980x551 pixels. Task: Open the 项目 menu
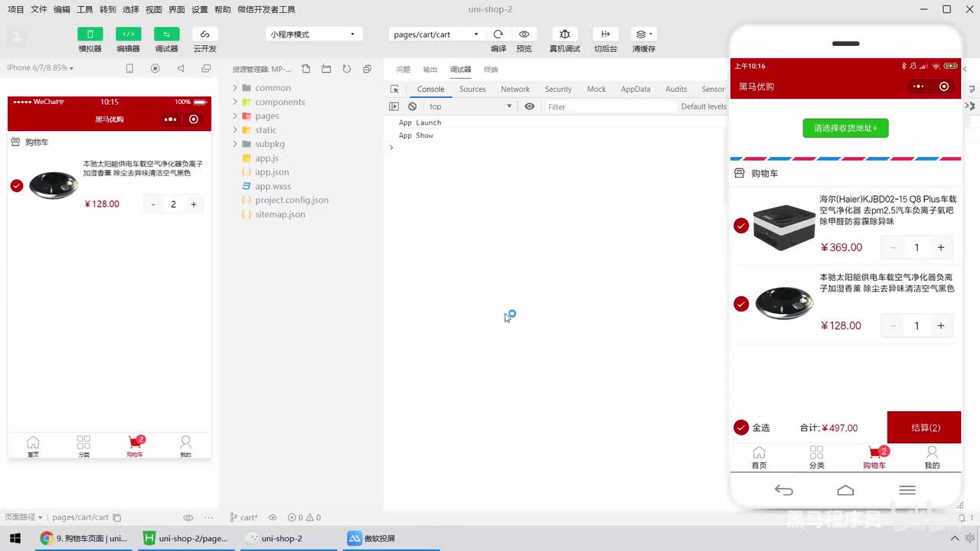tap(16, 9)
